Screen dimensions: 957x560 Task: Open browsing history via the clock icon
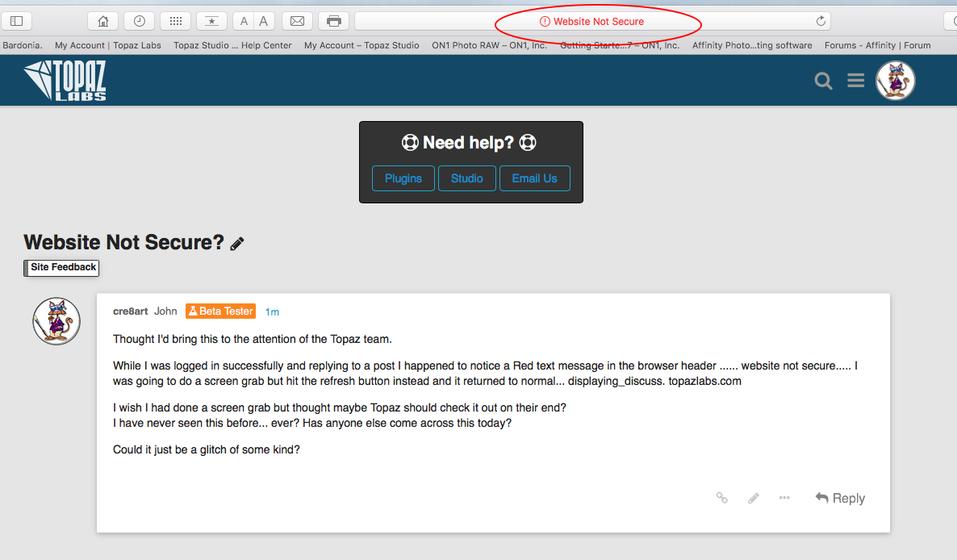tap(139, 20)
